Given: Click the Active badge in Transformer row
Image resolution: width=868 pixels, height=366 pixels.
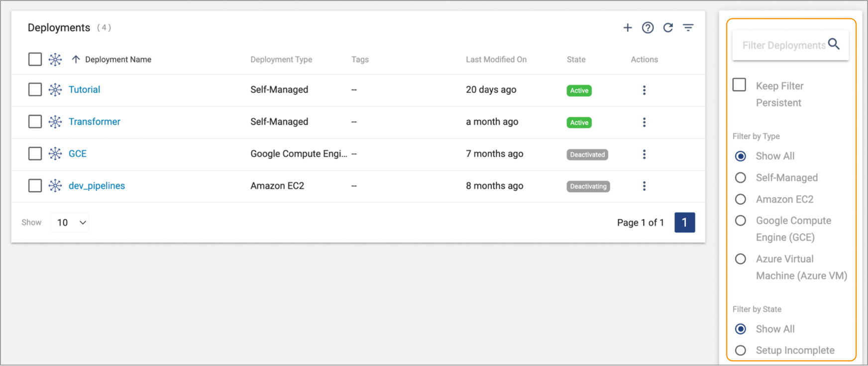Looking at the screenshot, I should tap(579, 122).
